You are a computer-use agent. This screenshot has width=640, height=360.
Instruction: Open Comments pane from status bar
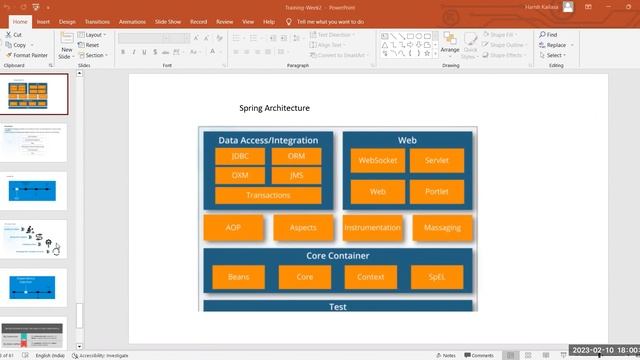coord(479,356)
